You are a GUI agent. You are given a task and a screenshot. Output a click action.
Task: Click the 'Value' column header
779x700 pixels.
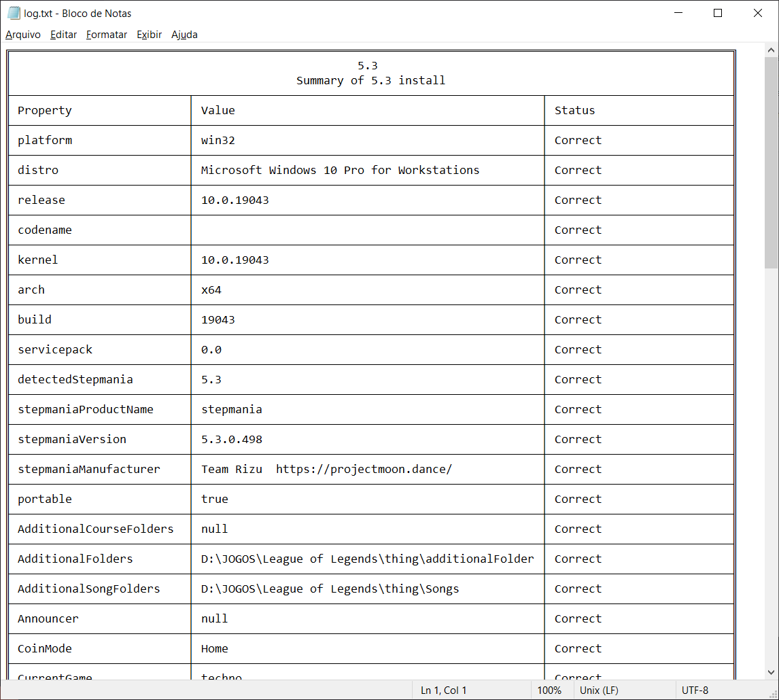[x=218, y=110]
